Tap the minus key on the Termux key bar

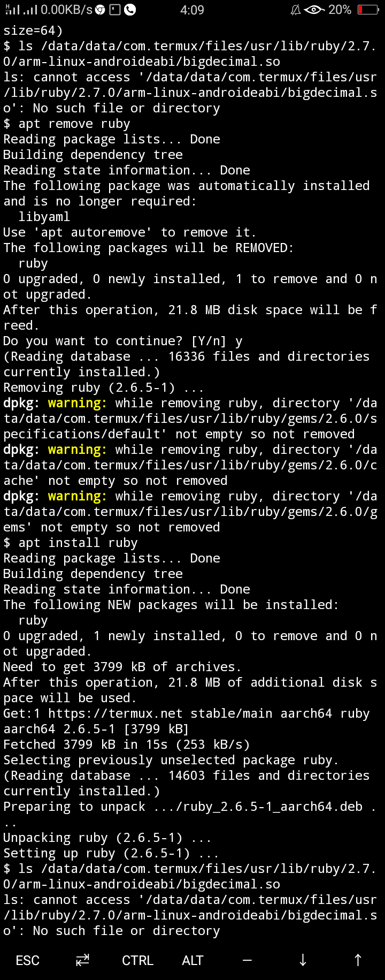coord(247,960)
